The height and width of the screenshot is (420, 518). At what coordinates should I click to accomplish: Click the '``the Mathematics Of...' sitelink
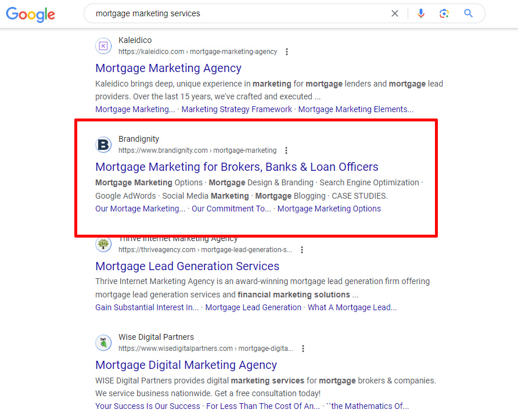click(368, 406)
